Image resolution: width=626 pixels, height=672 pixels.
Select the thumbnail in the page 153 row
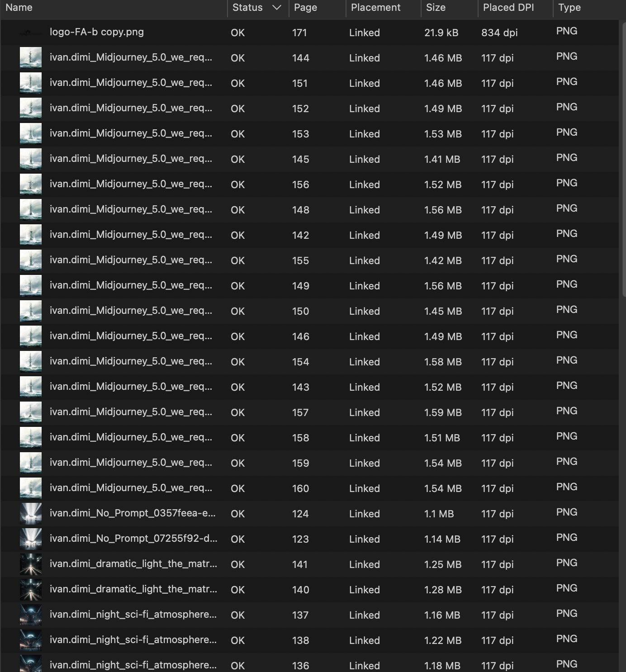[31, 134]
